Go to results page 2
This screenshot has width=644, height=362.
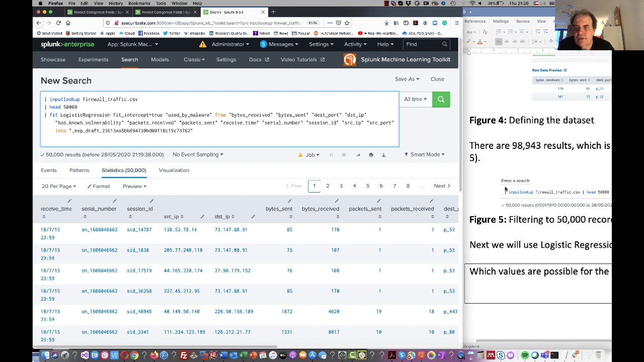point(328,186)
